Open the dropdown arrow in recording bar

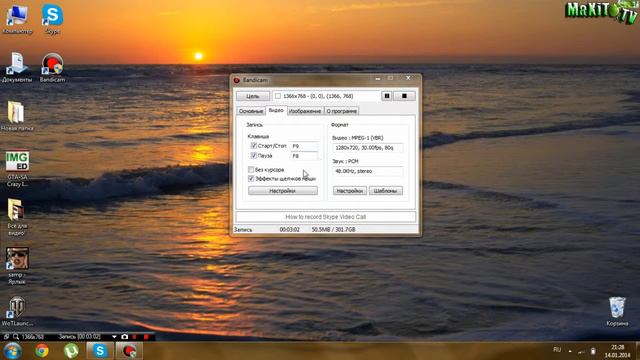click(x=114, y=337)
